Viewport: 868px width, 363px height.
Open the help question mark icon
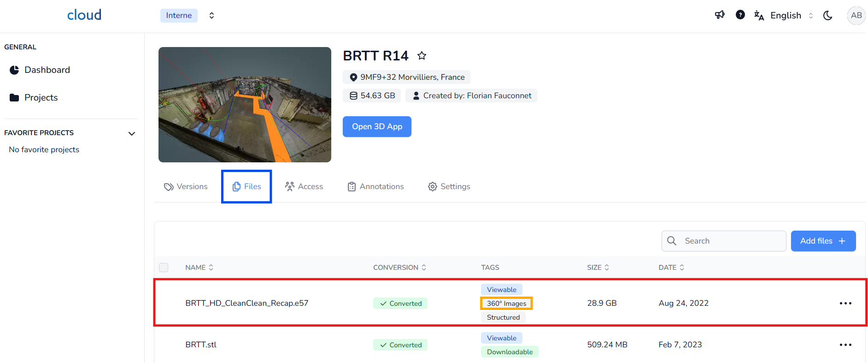click(740, 15)
